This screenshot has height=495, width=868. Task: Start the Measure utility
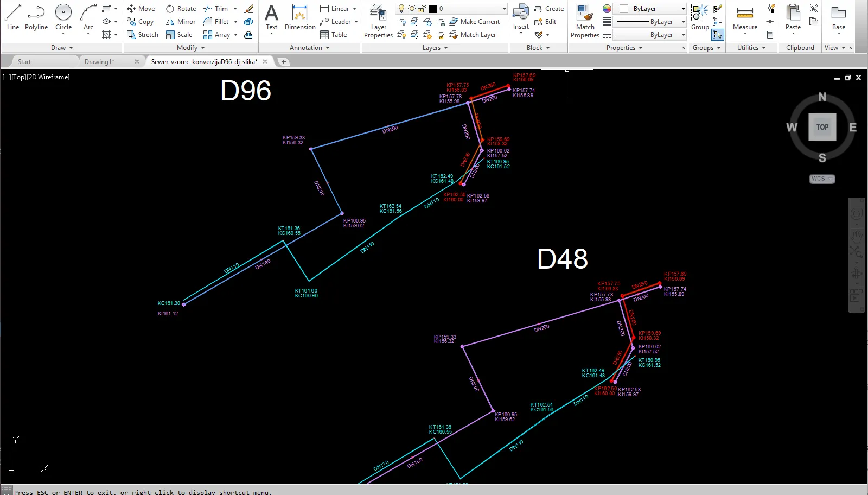(x=745, y=16)
